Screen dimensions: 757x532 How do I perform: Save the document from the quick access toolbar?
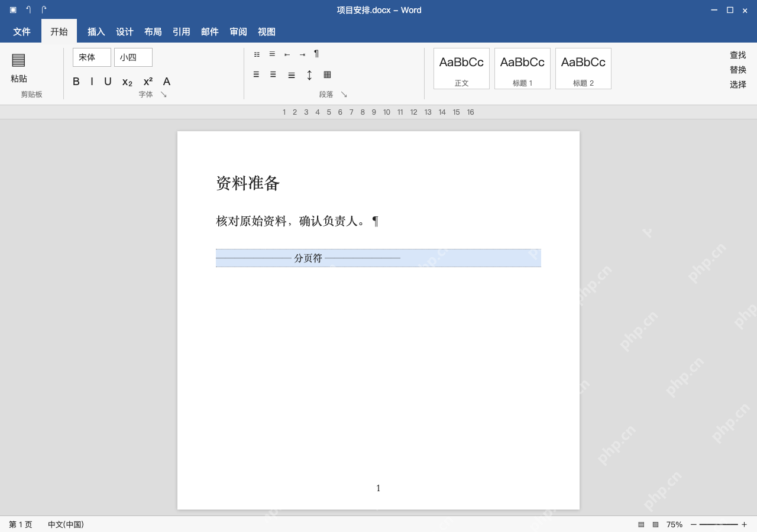(13, 9)
